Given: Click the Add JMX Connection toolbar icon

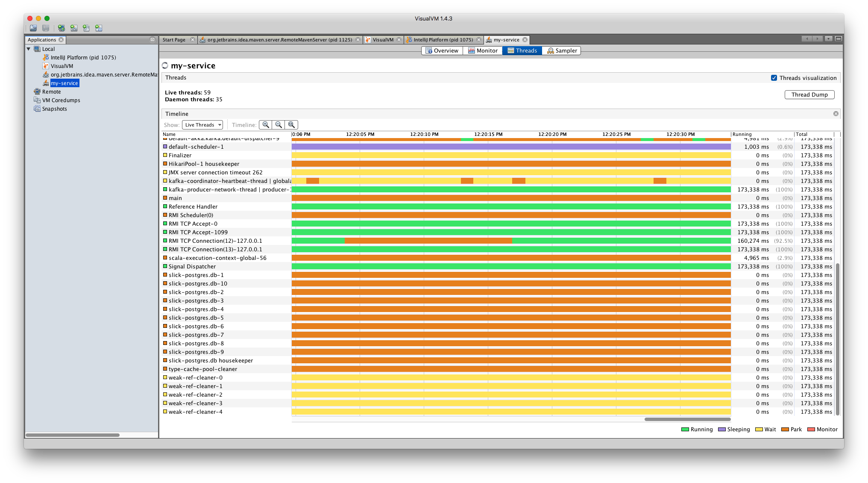Looking at the screenshot, I should [x=74, y=28].
